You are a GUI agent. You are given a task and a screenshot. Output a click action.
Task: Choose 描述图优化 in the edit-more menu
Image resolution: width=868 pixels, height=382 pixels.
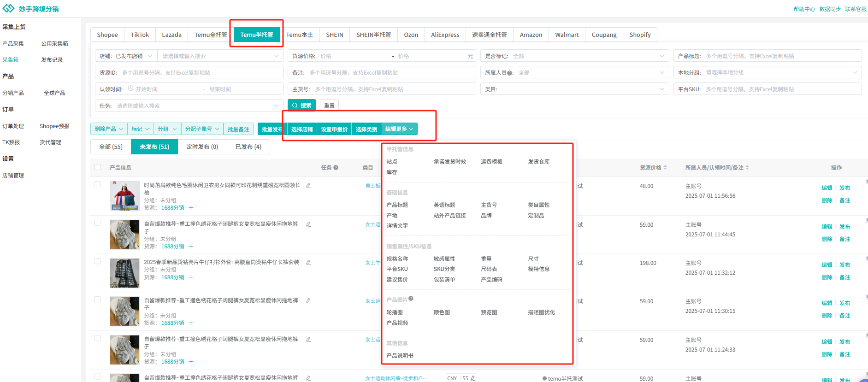click(x=541, y=312)
